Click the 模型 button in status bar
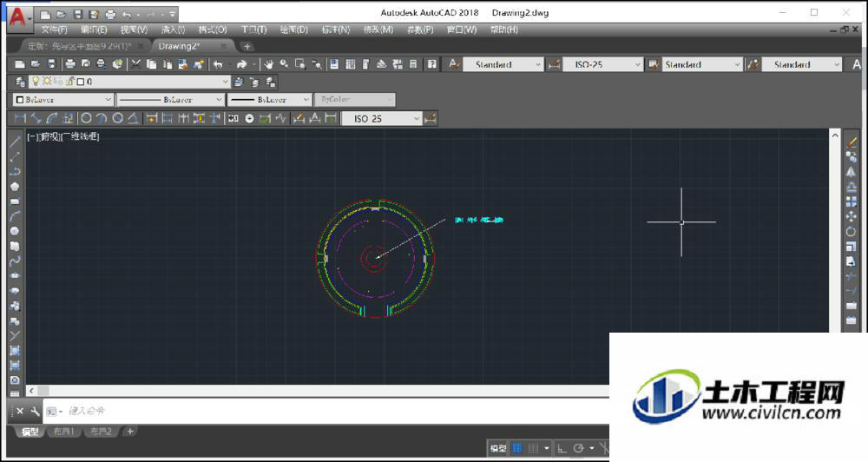 click(x=498, y=448)
